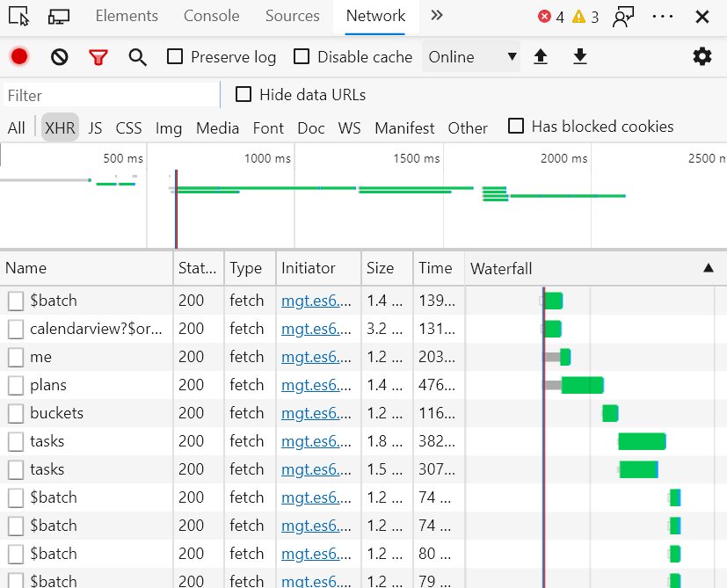The image size is (727, 588).
Task: Click the plans row waterfall bar
Action: [582, 385]
